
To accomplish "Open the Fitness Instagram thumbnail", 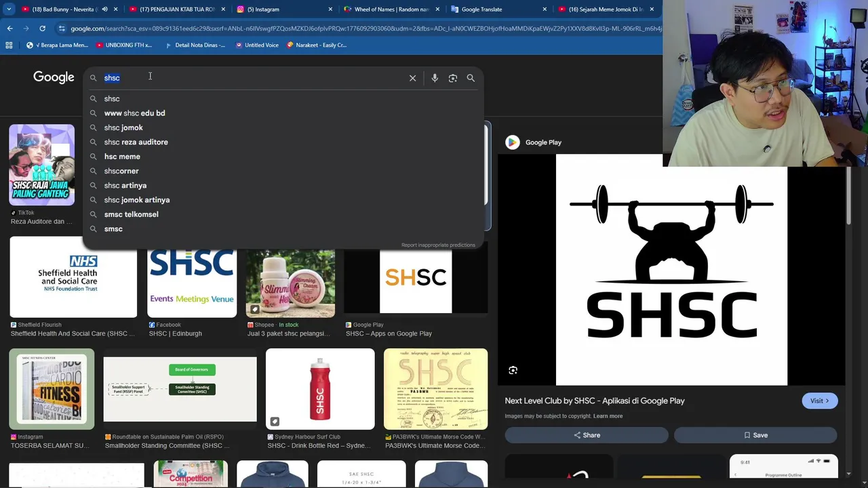I will click(52, 389).
